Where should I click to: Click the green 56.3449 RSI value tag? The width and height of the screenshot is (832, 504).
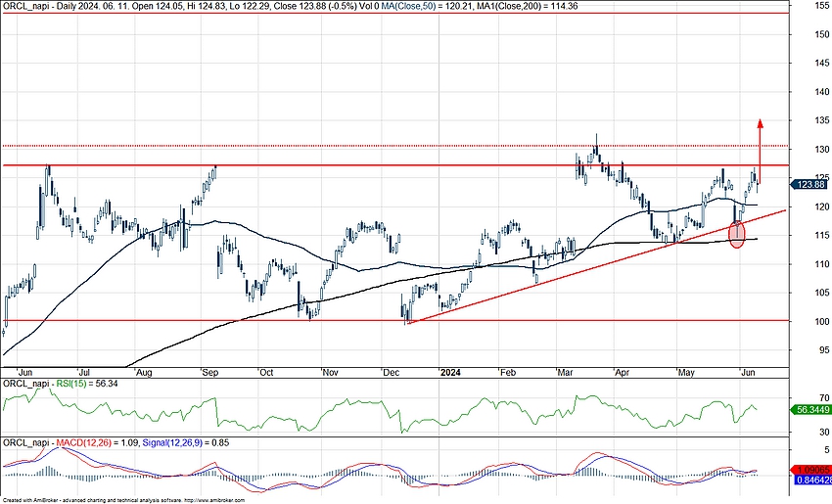click(809, 410)
